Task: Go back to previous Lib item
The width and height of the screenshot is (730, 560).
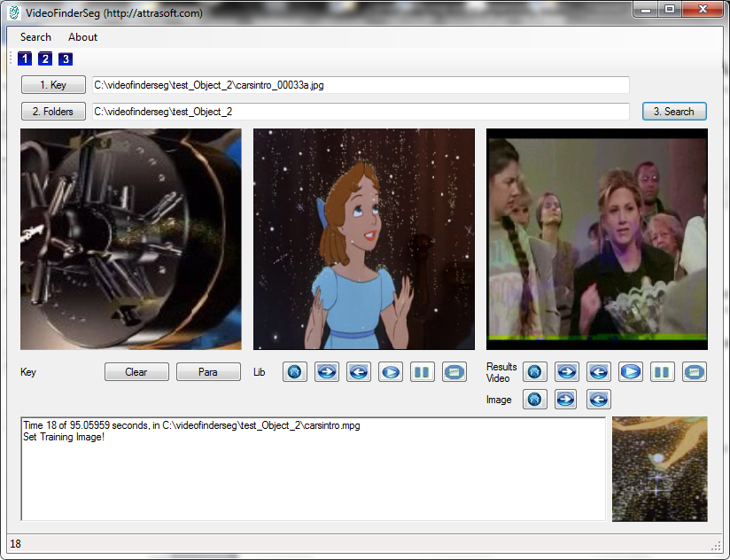Action: point(359,372)
